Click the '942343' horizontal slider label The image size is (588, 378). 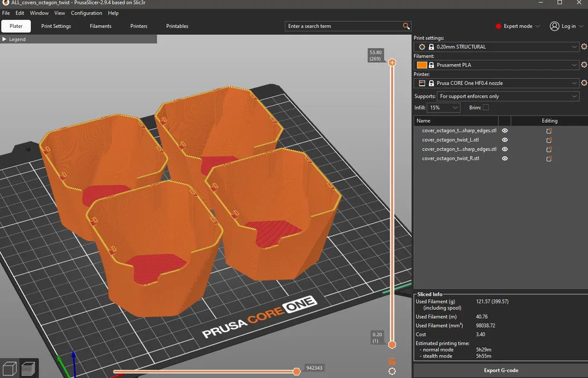tap(314, 368)
